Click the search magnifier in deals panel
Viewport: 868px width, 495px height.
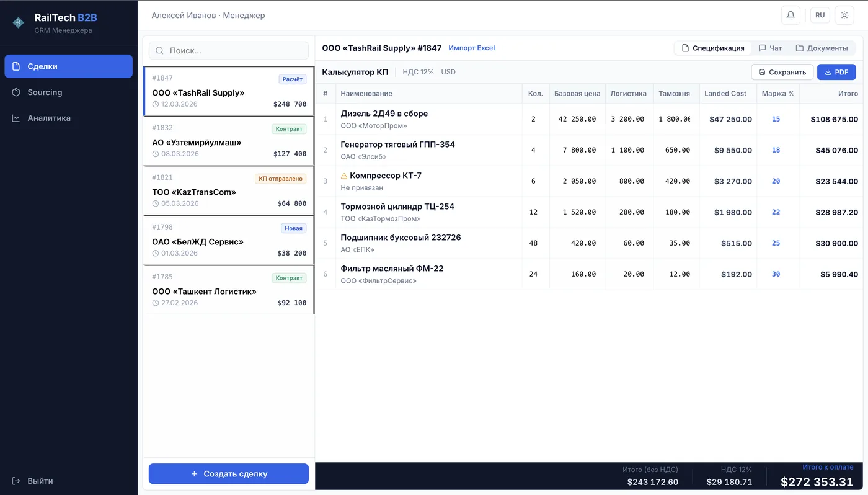point(159,50)
